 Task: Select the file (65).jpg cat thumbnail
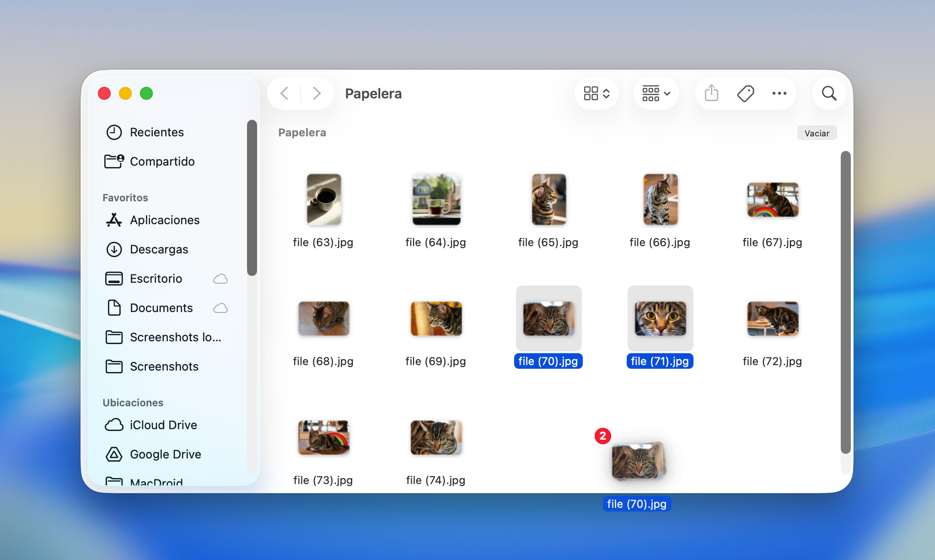click(549, 199)
